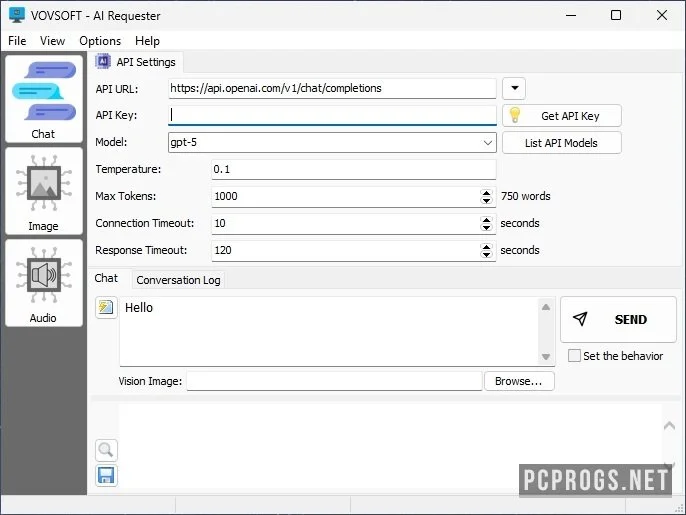The height and width of the screenshot is (515, 686).
Task: Open the Image generation mode
Action: click(44, 191)
